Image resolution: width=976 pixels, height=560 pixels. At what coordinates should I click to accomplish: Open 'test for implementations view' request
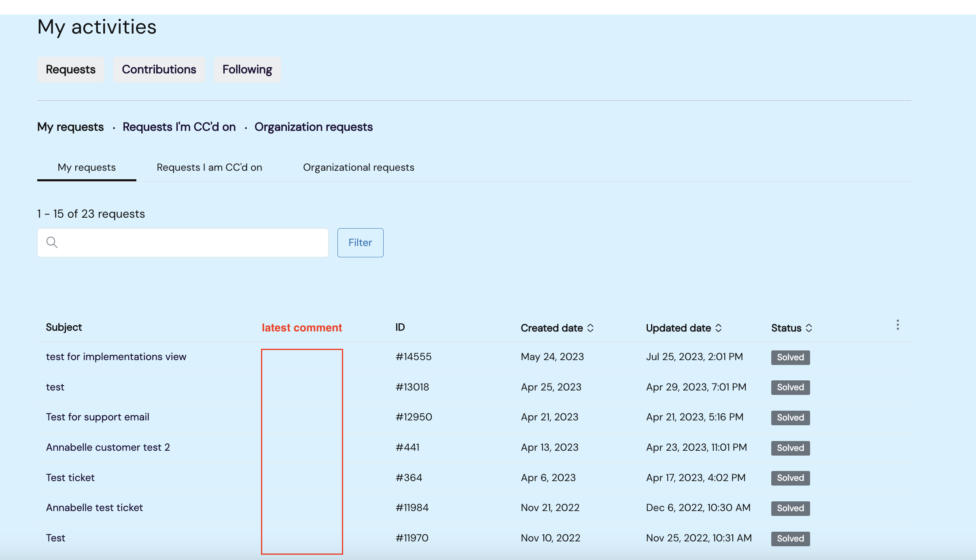(x=116, y=356)
